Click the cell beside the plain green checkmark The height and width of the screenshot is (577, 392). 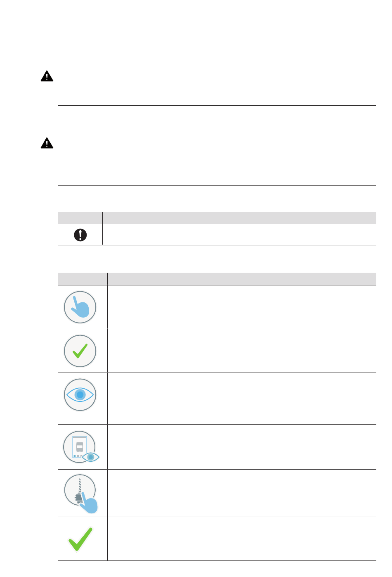[242, 539]
